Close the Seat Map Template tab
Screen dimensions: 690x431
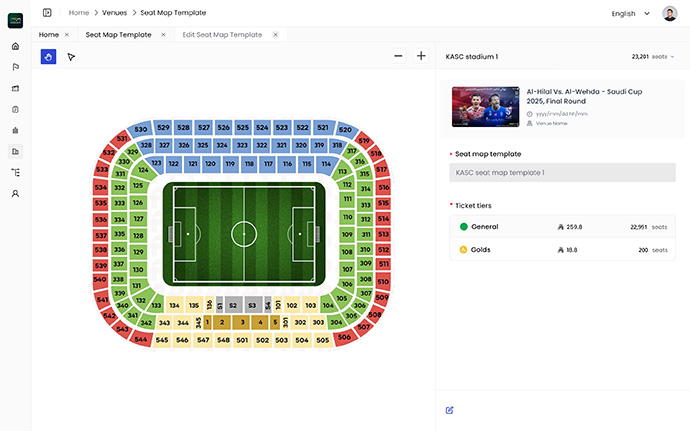(x=163, y=34)
